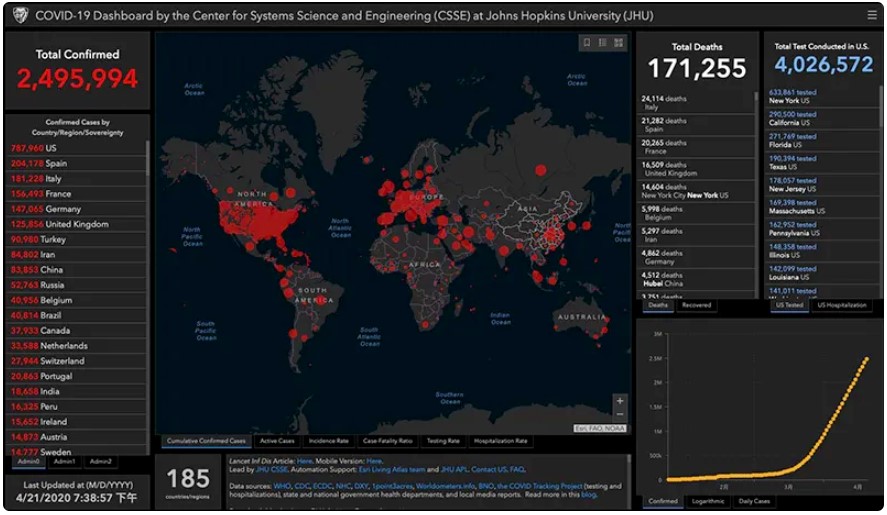887x515 pixels.
Task: Click the large red circle over Russia
Action: [541, 170]
